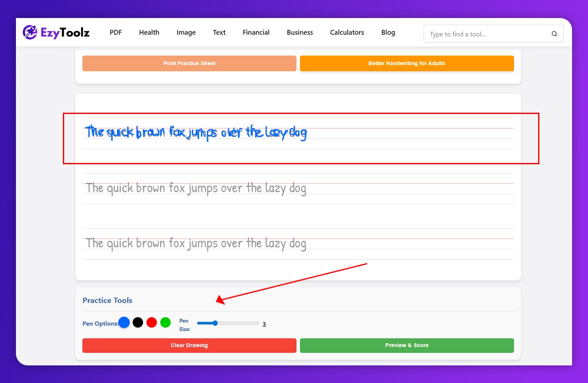Select the black pen color

point(138,322)
